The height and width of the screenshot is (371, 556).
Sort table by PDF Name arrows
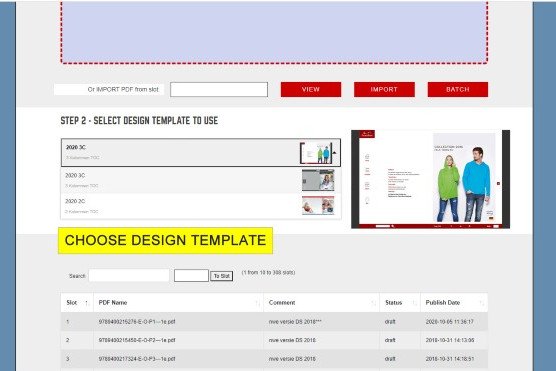258,303
